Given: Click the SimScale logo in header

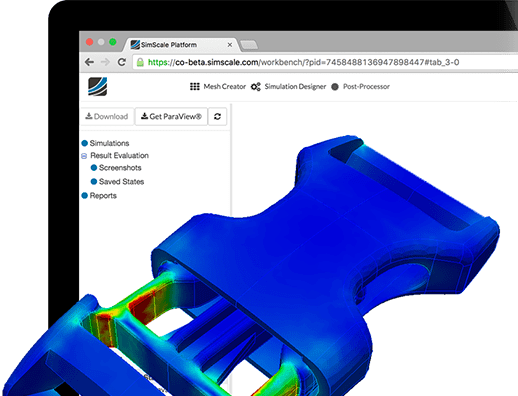Looking at the screenshot, I should 97,87.
